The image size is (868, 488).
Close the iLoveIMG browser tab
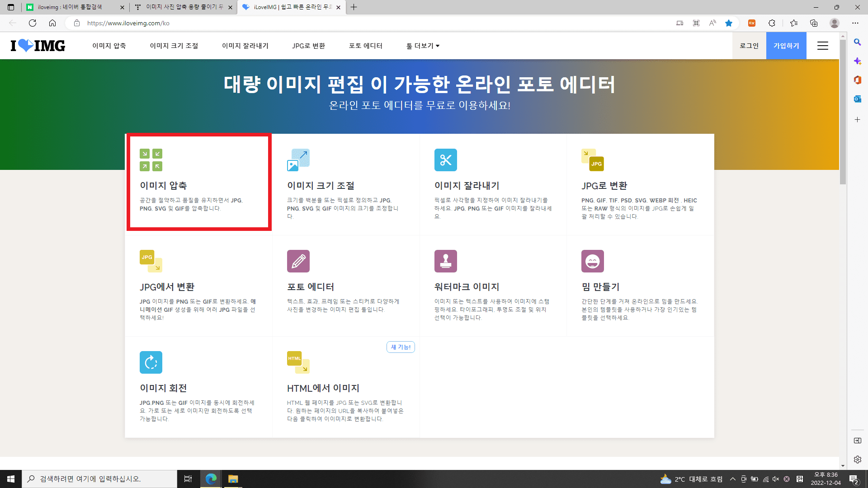338,7
